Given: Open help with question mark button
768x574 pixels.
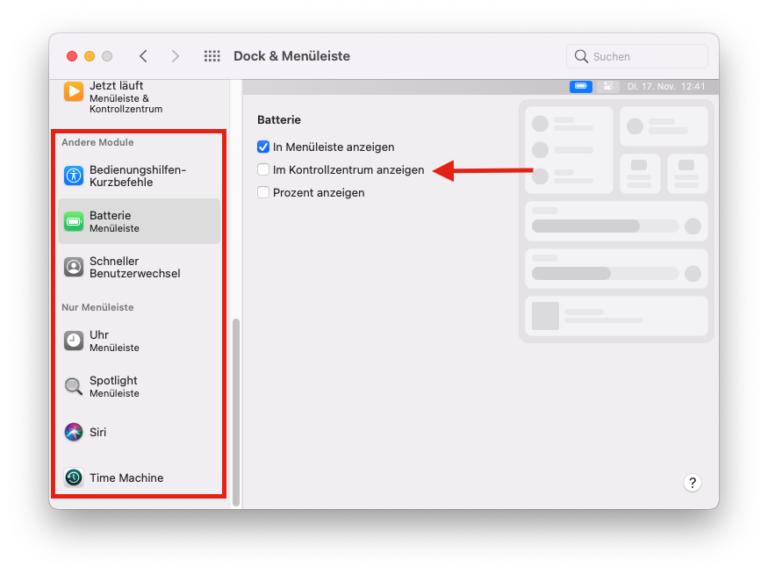Looking at the screenshot, I should [x=692, y=483].
